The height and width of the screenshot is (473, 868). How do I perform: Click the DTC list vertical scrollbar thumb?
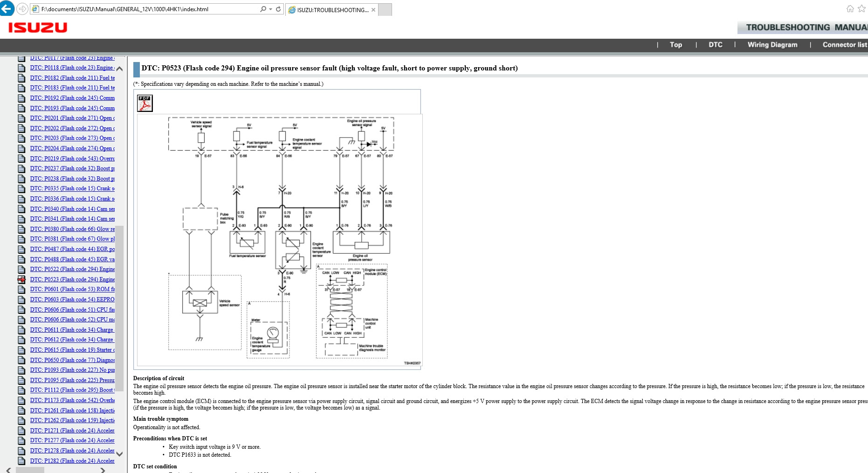(x=119, y=308)
